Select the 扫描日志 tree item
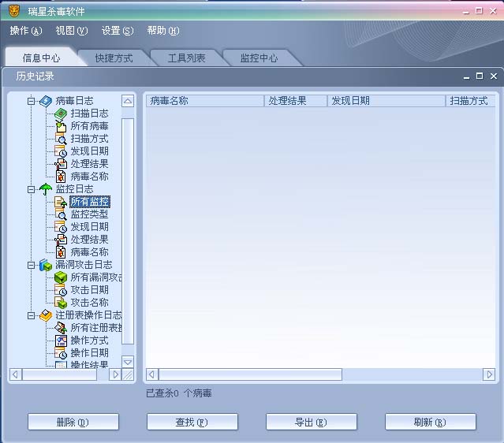This screenshot has height=443, width=504. (90, 114)
